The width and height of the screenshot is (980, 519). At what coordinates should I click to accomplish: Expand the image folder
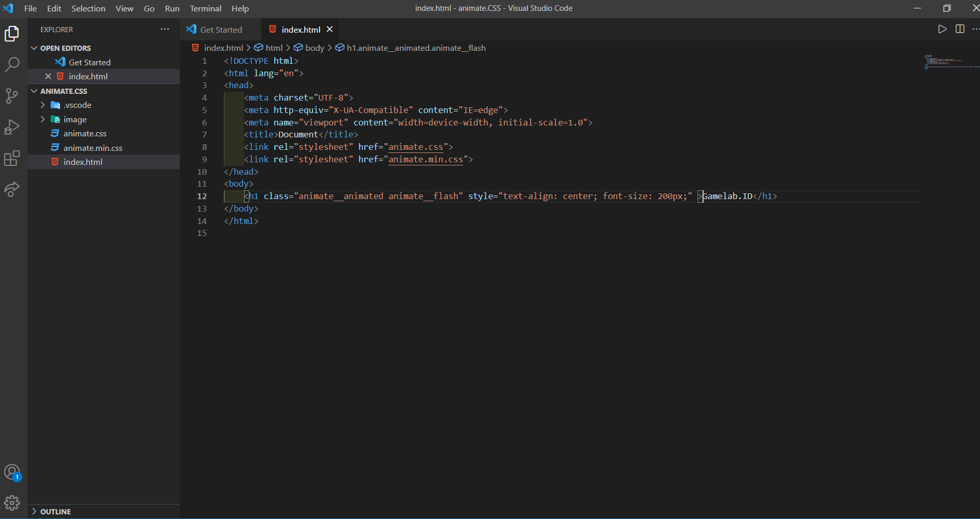pos(43,119)
